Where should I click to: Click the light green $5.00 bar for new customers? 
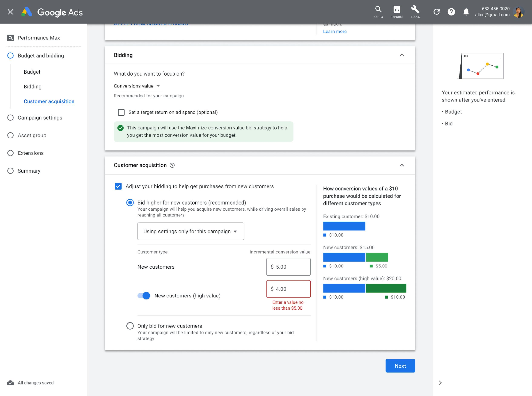(377, 257)
